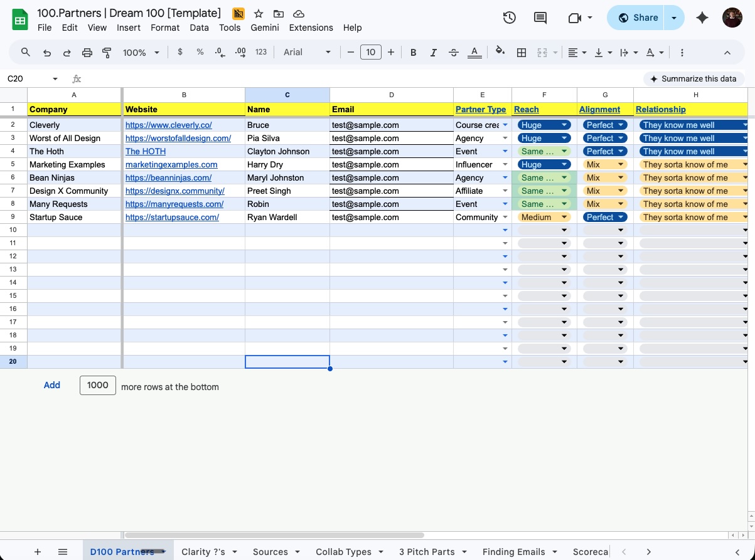Screen dimensions: 755x560
Task: Open the Gemini sparkle icon
Action: click(702, 18)
